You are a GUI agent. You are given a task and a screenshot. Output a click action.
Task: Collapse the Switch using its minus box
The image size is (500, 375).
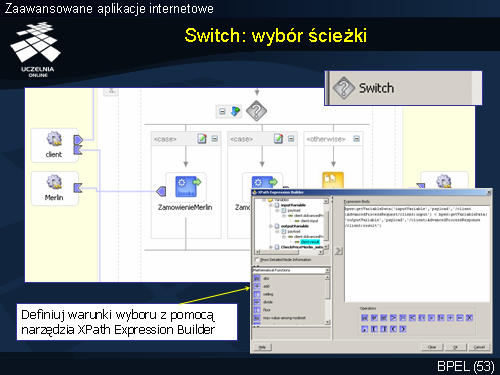click(222, 111)
